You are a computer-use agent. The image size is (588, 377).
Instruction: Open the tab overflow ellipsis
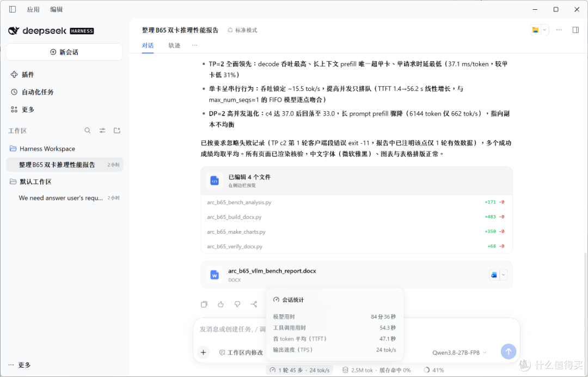[x=194, y=45]
